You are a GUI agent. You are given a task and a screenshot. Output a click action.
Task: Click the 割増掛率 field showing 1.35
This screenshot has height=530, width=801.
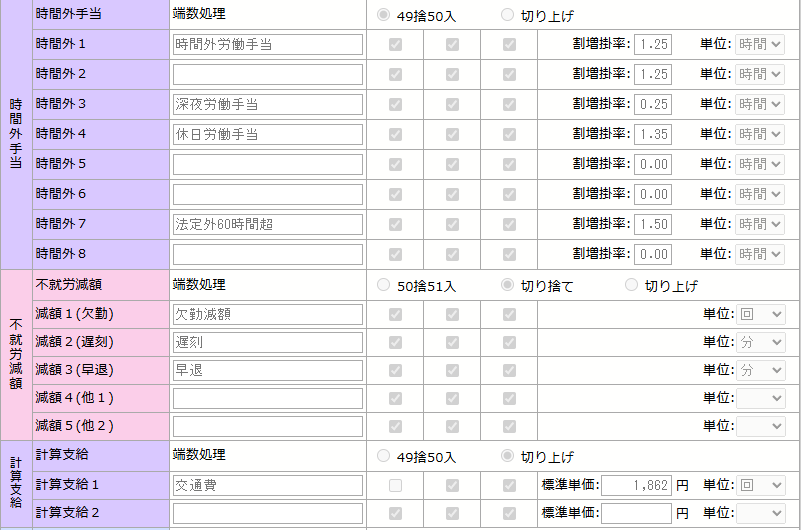tap(652, 135)
